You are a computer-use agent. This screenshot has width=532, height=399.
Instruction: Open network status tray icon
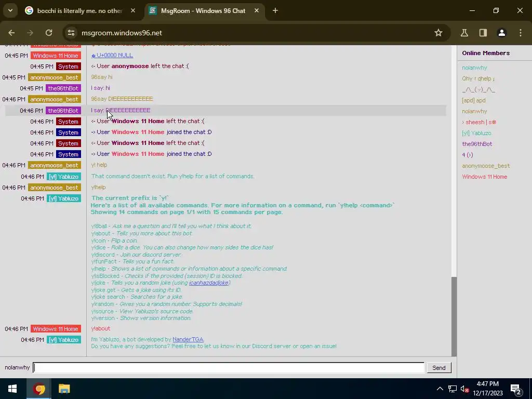click(453, 389)
